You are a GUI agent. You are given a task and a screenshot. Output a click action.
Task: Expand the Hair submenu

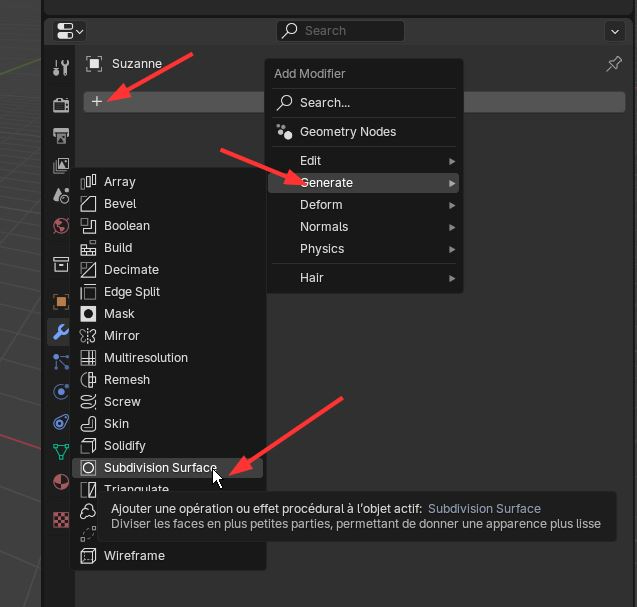(x=364, y=278)
